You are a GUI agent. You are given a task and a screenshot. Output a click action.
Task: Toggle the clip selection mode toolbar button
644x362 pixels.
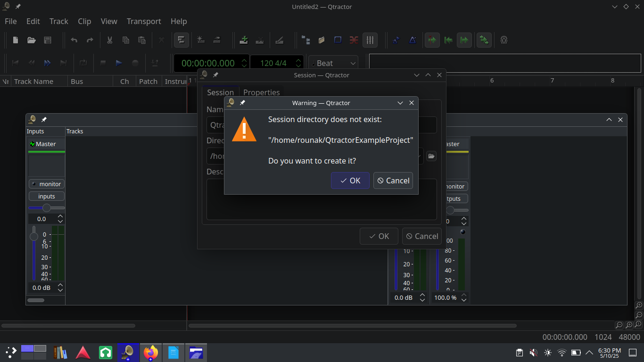coord(182,40)
